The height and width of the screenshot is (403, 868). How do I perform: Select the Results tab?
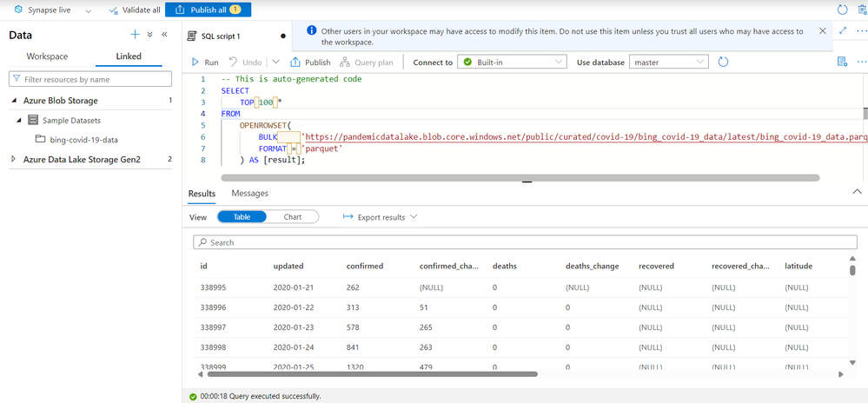pos(202,194)
